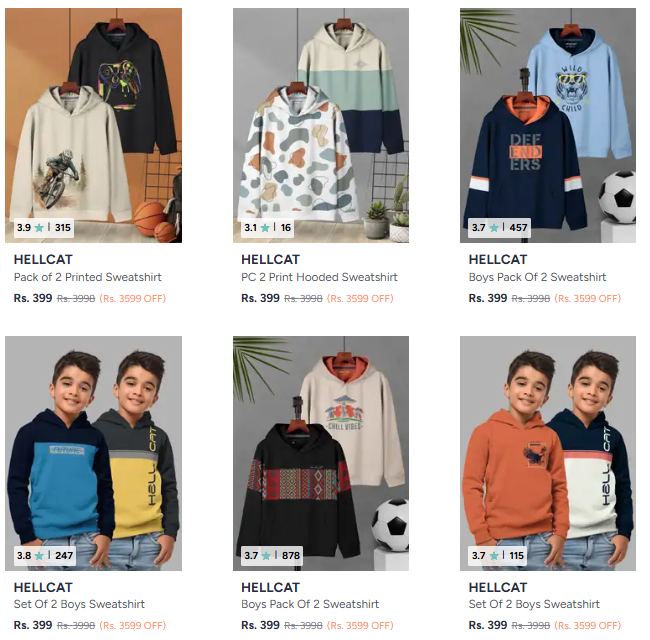This screenshot has height=640, width=650.
Task: Click the 3.7 star rating with 878 reviews
Action: pyautogui.click(x=272, y=555)
